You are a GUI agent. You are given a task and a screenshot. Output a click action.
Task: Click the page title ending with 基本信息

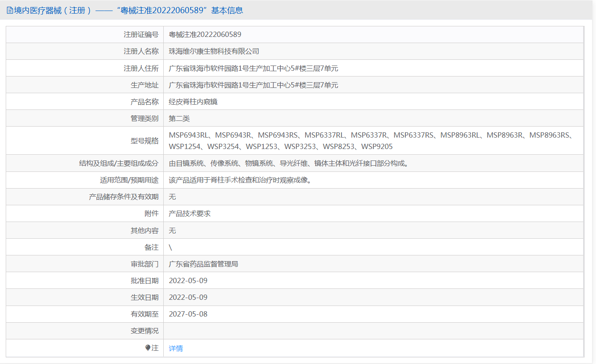pos(128,10)
